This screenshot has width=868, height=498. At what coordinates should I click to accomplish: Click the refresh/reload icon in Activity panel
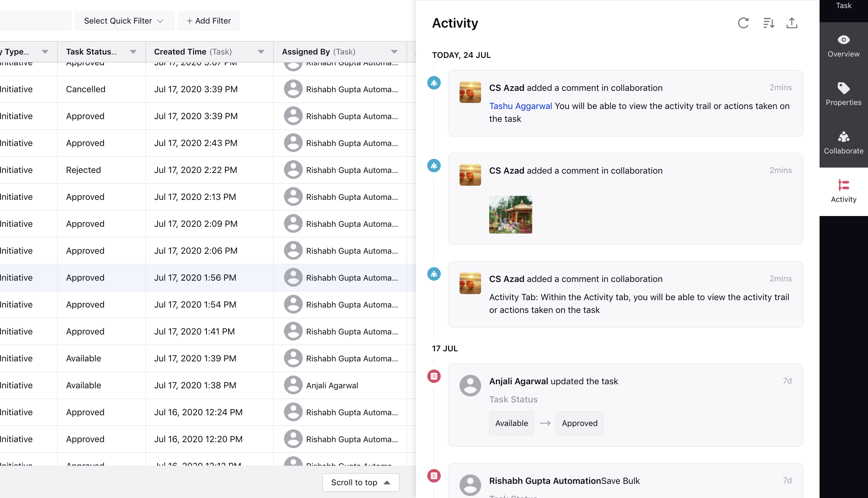[744, 23]
